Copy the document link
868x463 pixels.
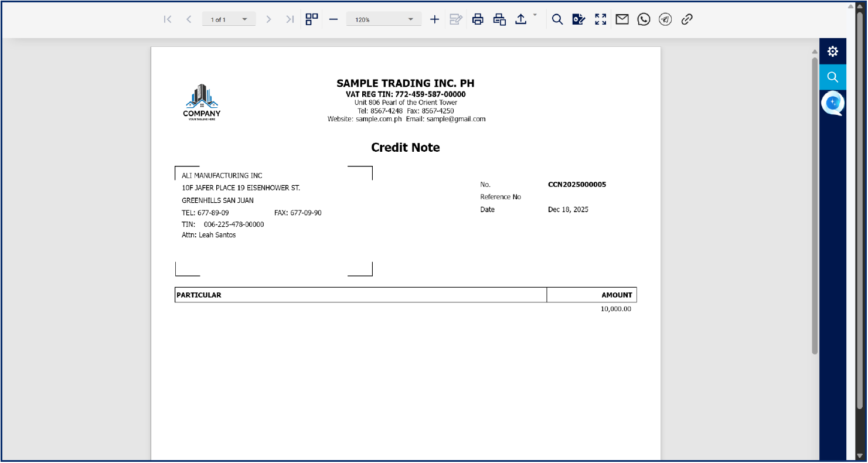[x=687, y=19]
